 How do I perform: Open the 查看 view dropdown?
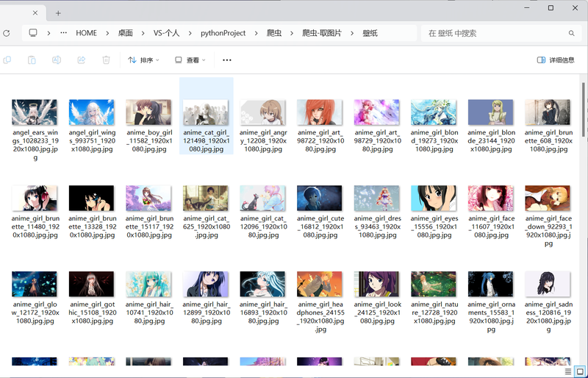[190, 60]
